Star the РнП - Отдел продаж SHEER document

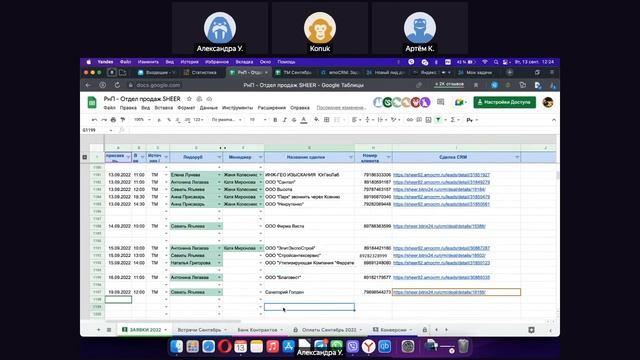point(189,99)
